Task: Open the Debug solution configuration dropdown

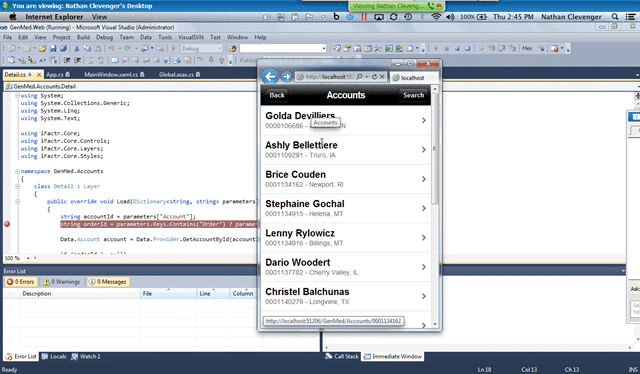Action: (219, 49)
